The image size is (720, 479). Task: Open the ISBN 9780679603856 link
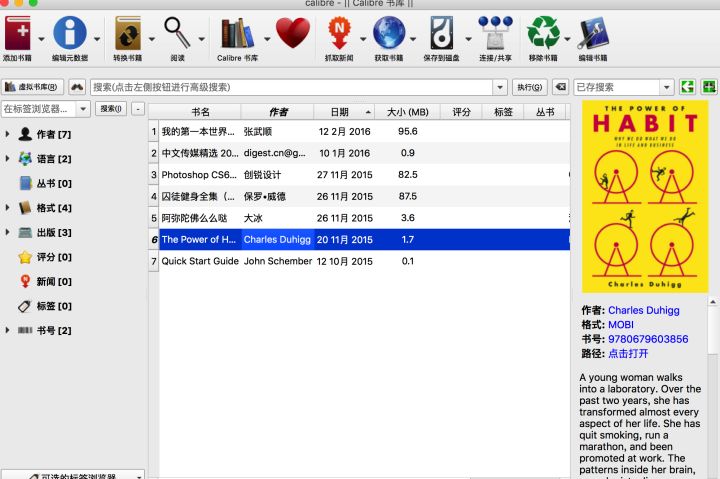point(648,339)
